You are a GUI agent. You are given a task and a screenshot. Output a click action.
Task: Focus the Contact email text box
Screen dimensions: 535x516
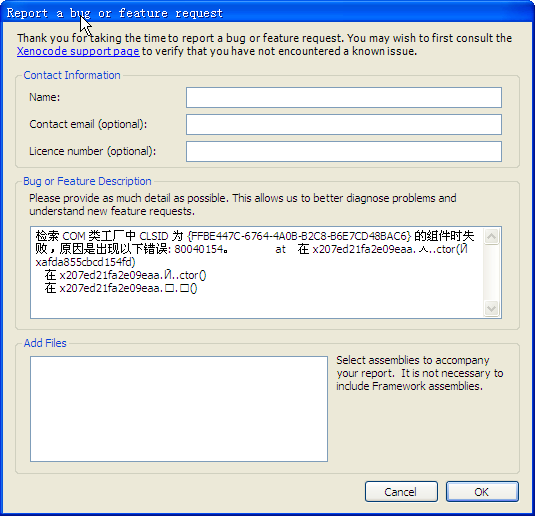344,124
